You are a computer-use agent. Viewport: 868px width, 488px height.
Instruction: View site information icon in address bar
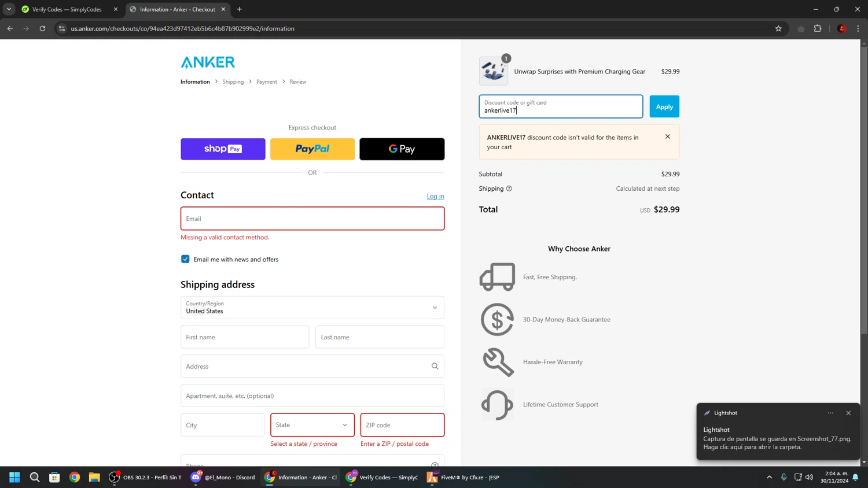tap(62, 28)
